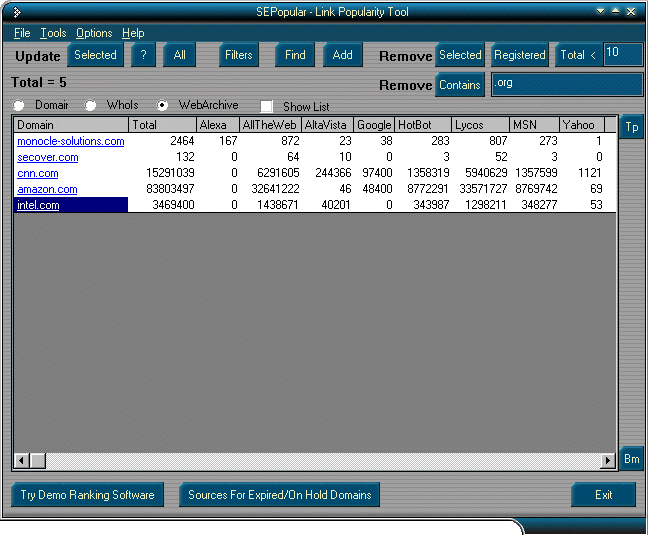Image resolution: width=648 pixels, height=535 pixels.
Task: Click the Remove Registered button
Action: [520, 55]
